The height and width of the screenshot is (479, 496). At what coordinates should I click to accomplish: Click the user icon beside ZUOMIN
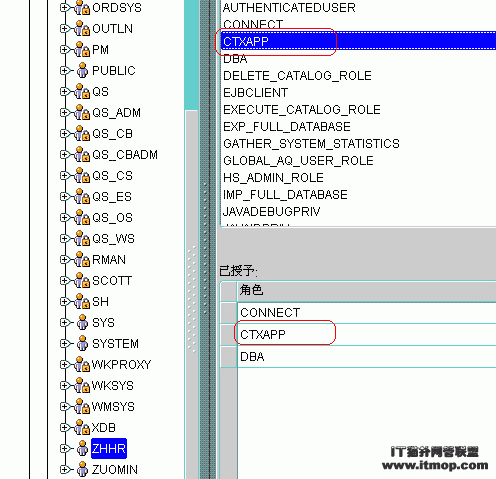pos(82,470)
